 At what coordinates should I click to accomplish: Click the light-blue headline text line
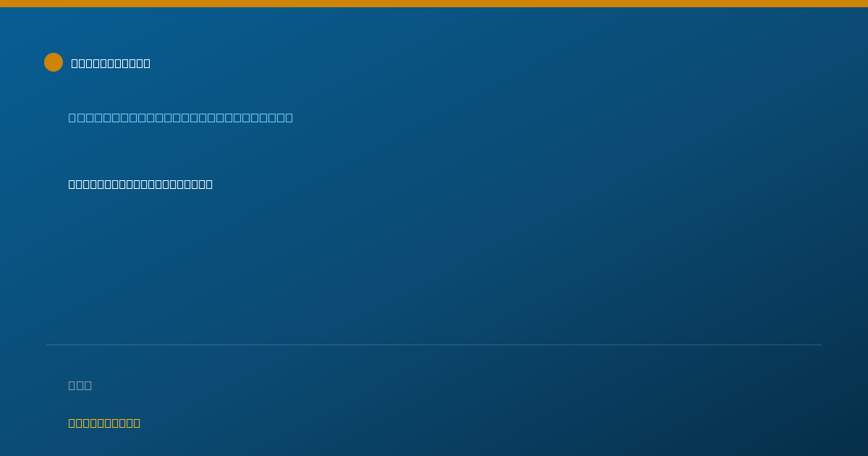tap(181, 117)
